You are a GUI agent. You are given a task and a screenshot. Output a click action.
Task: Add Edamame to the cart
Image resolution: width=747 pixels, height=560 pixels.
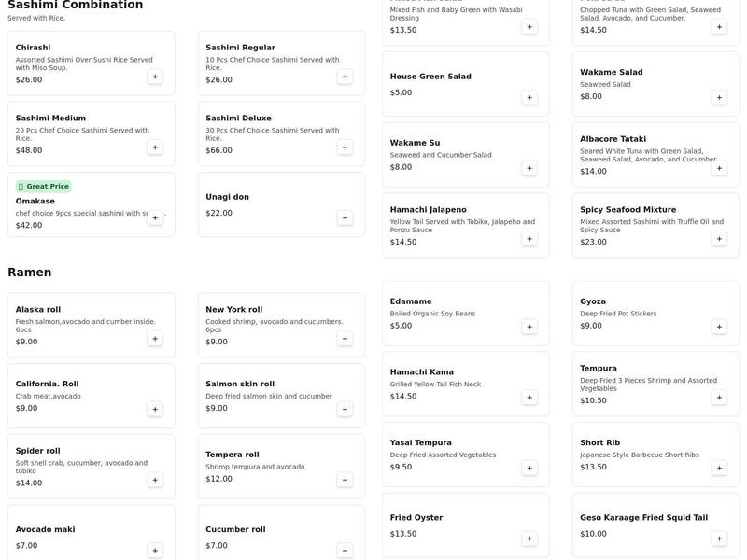(529, 327)
